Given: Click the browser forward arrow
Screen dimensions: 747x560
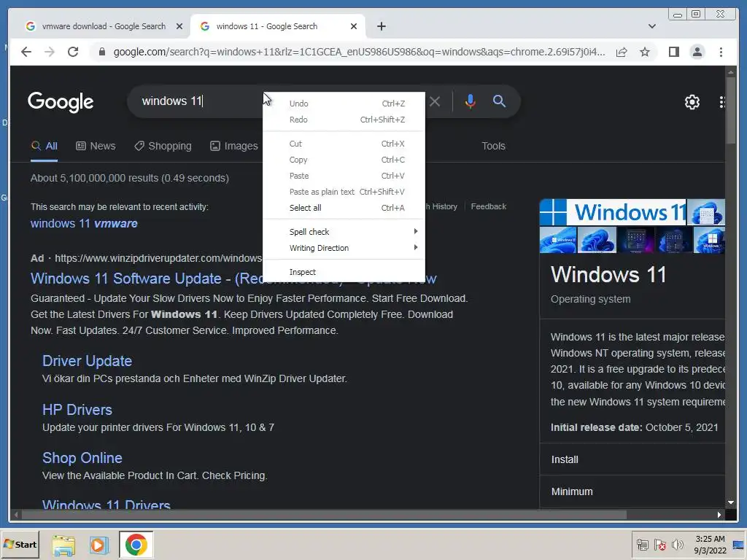Looking at the screenshot, I should coord(50,52).
